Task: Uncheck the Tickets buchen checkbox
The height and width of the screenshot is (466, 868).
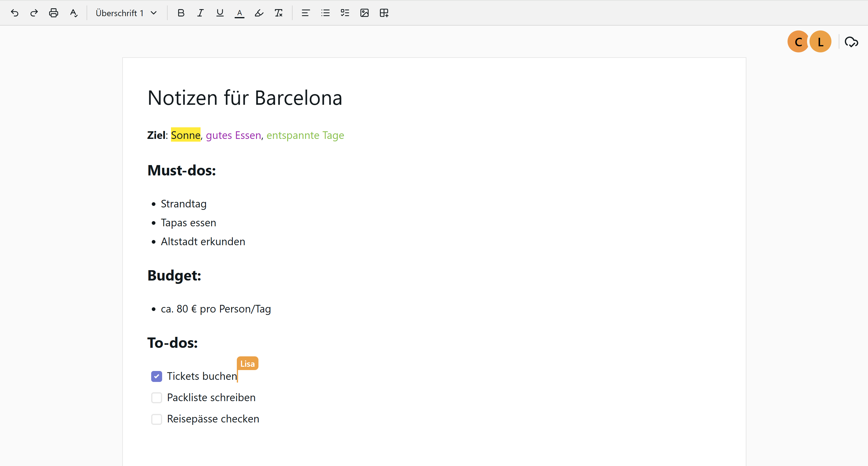Action: pos(157,376)
